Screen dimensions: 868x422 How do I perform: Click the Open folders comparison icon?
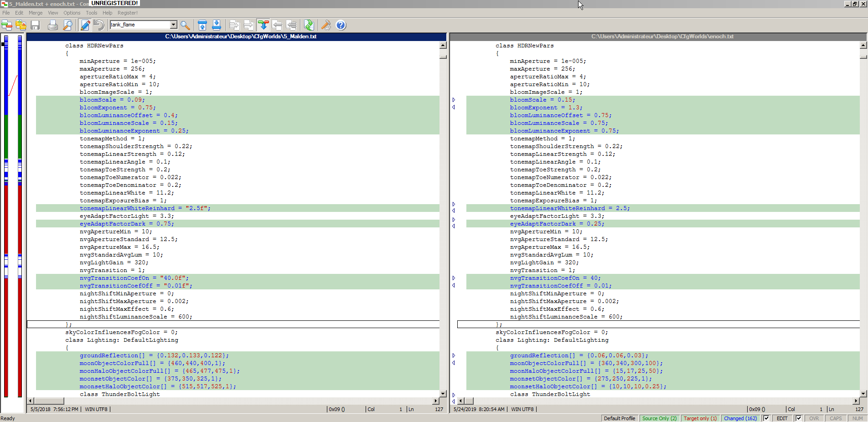[x=21, y=25]
